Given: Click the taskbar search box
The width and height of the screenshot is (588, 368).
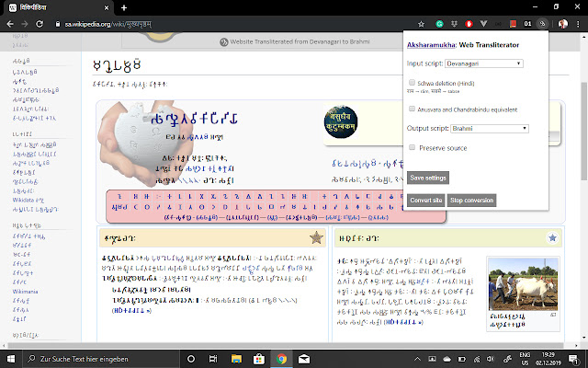Looking at the screenshot, I should [x=101, y=359].
